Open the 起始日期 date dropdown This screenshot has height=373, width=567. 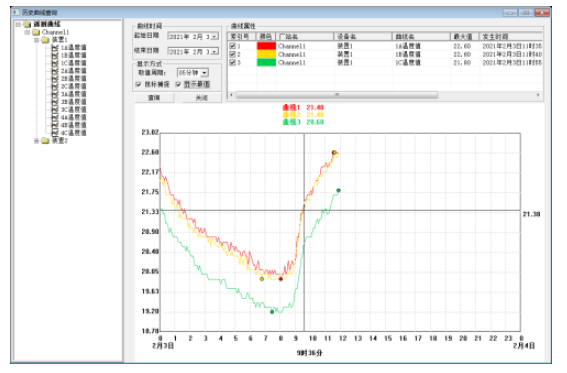pyautogui.click(x=214, y=37)
